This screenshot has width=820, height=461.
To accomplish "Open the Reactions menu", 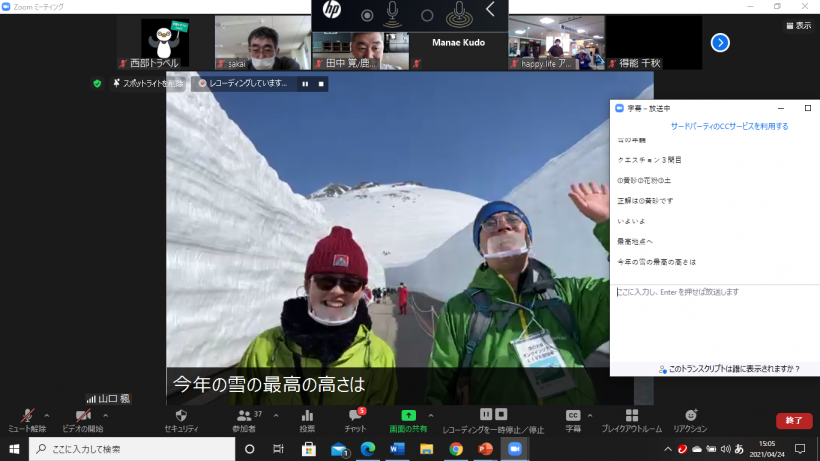I will 690,416.
